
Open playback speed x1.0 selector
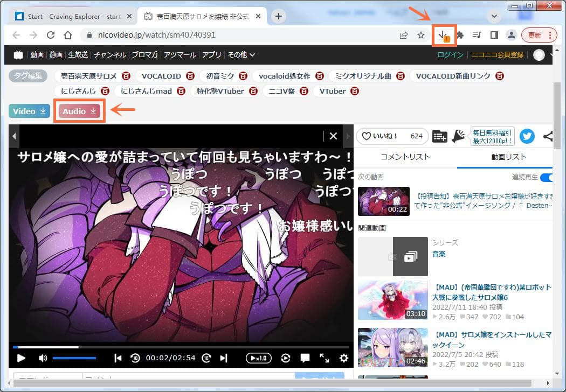pos(258,358)
